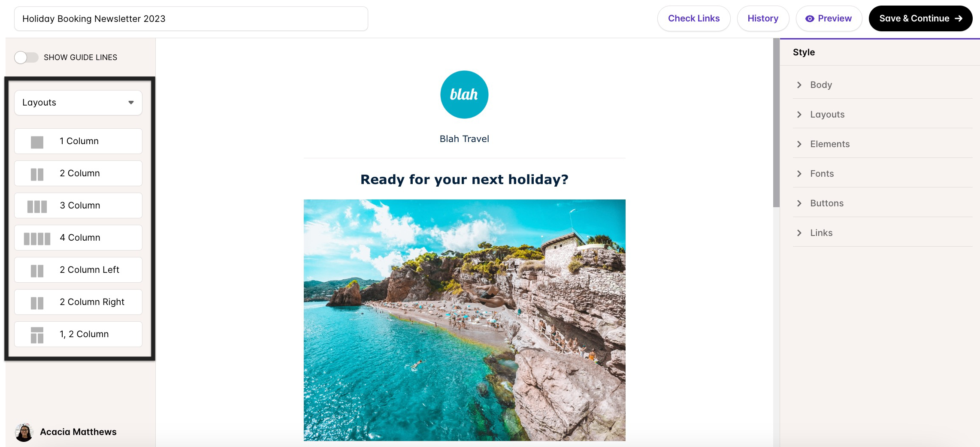Image resolution: width=980 pixels, height=447 pixels.
Task: Click Acacia Matthews profile avatar
Action: click(x=24, y=432)
